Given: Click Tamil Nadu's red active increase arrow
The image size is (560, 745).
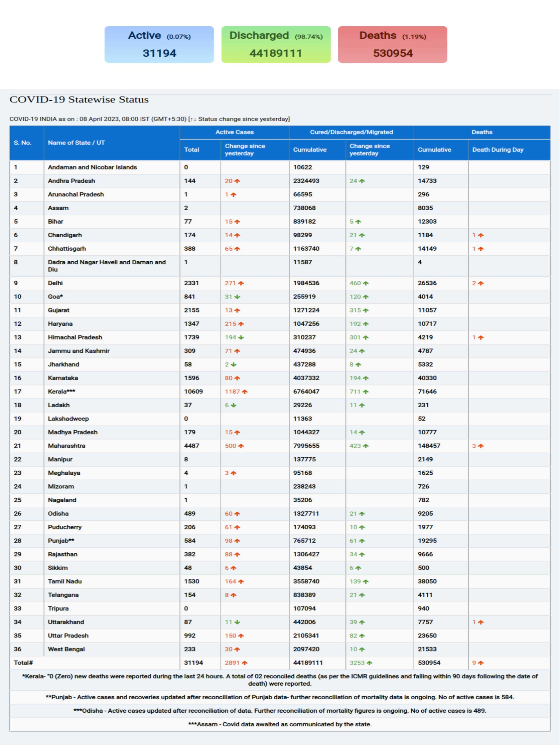Looking at the screenshot, I should click(241, 582).
